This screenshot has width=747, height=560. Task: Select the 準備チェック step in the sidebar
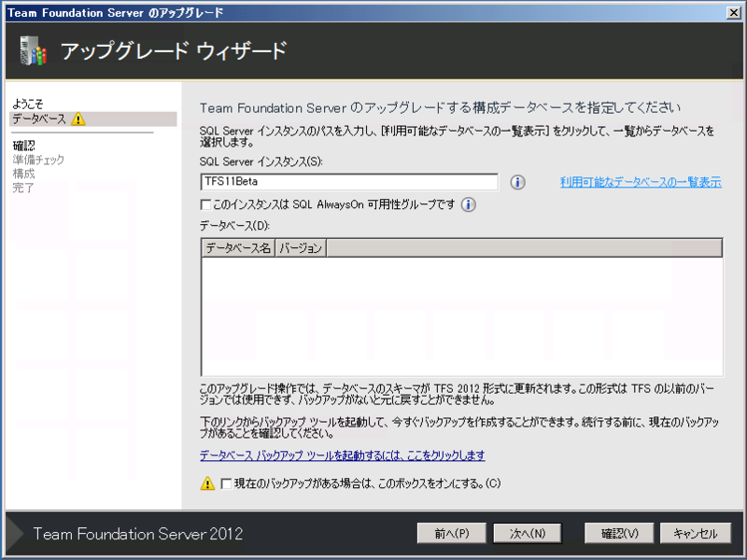[38, 160]
